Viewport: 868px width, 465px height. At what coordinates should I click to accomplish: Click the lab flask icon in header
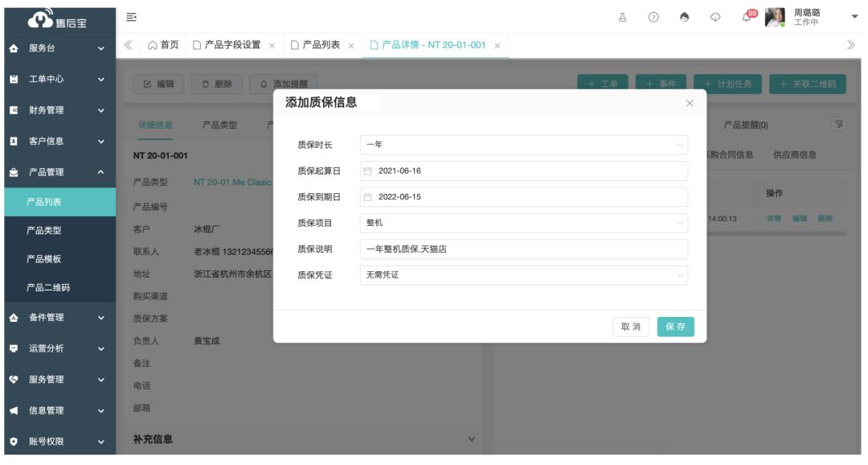click(x=622, y=16)
